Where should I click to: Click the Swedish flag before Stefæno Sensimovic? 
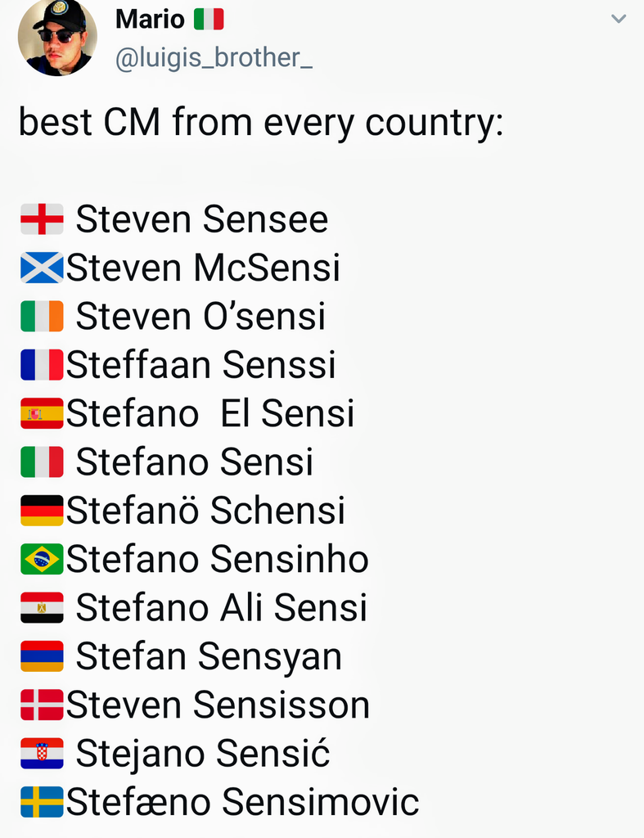42,802
